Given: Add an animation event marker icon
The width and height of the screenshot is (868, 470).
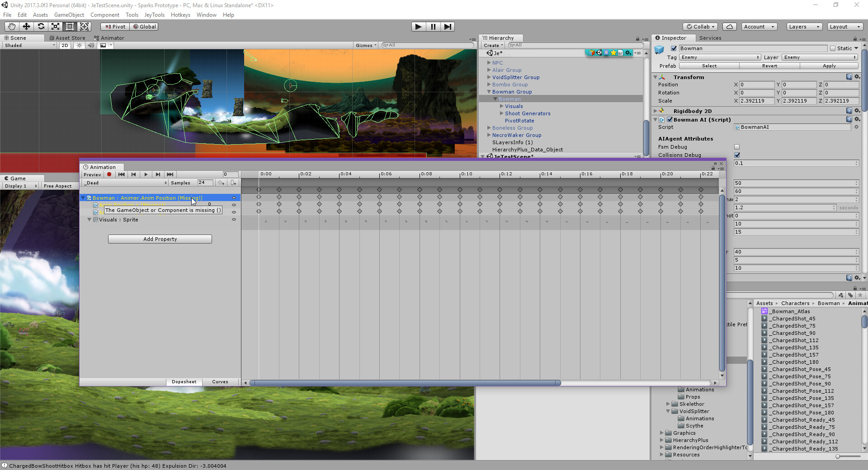Looking at the screenshot, I should (233, 183).
